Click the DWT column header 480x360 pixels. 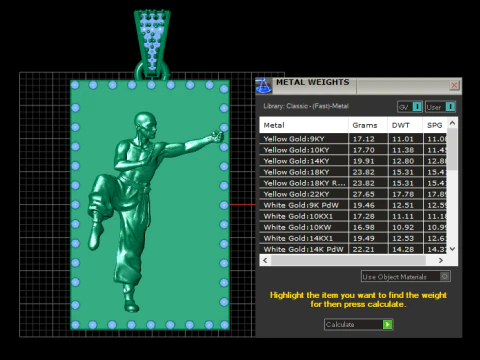[x=405, y=125]
